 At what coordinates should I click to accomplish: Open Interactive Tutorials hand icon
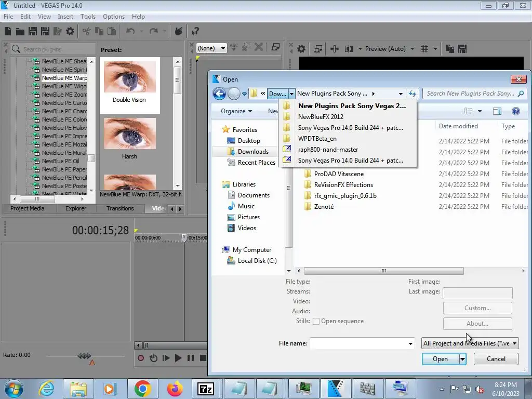pyautogui.click(x=179, y=31)
